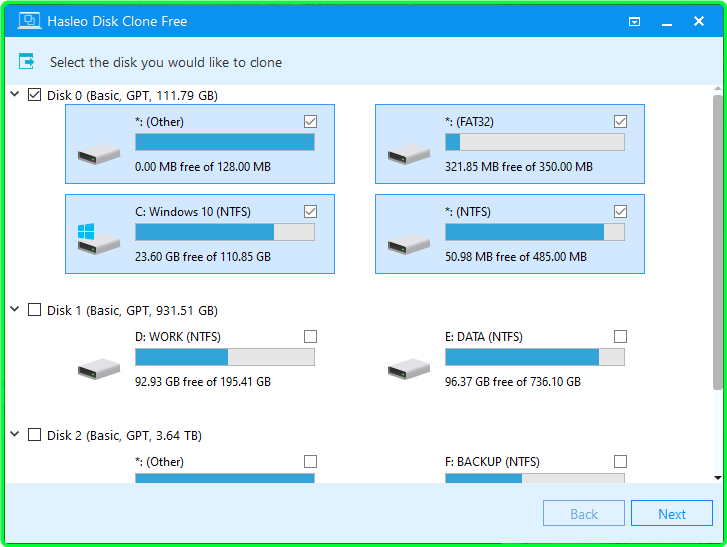727x547 pixels.
Task: Click the Next button
Action: [671, 514]
